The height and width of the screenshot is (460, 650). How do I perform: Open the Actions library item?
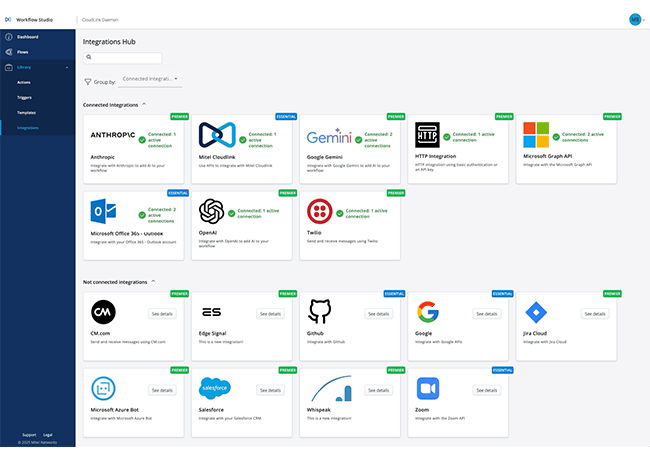click(x=24, y=82)
